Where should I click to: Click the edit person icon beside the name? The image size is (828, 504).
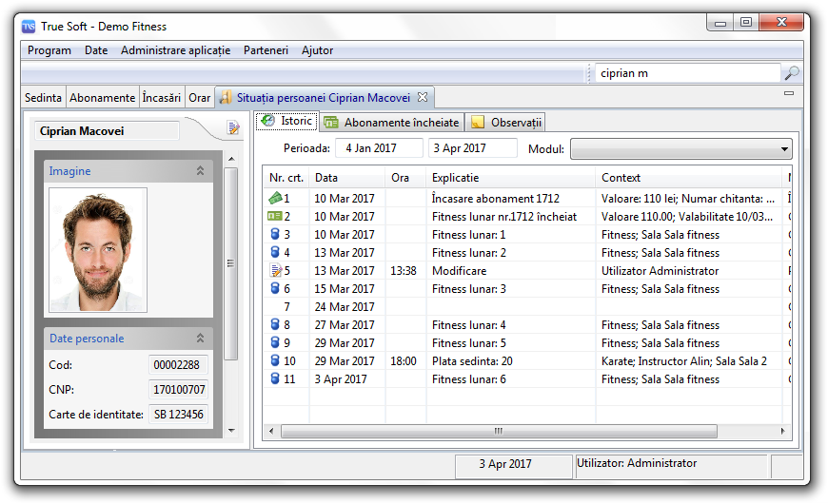point(234,128)
